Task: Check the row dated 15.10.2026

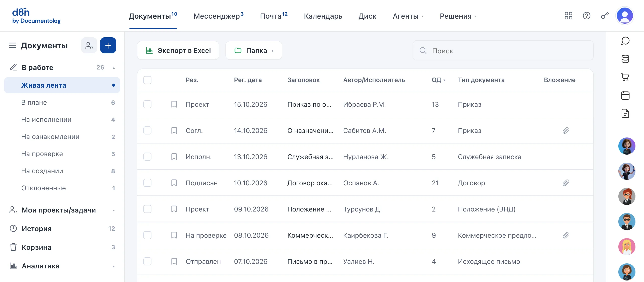Action: point(147,104)
